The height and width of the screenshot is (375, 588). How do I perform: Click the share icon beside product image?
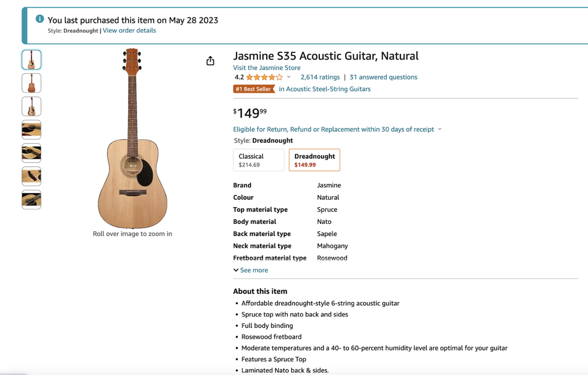click(x=211, y=61)
